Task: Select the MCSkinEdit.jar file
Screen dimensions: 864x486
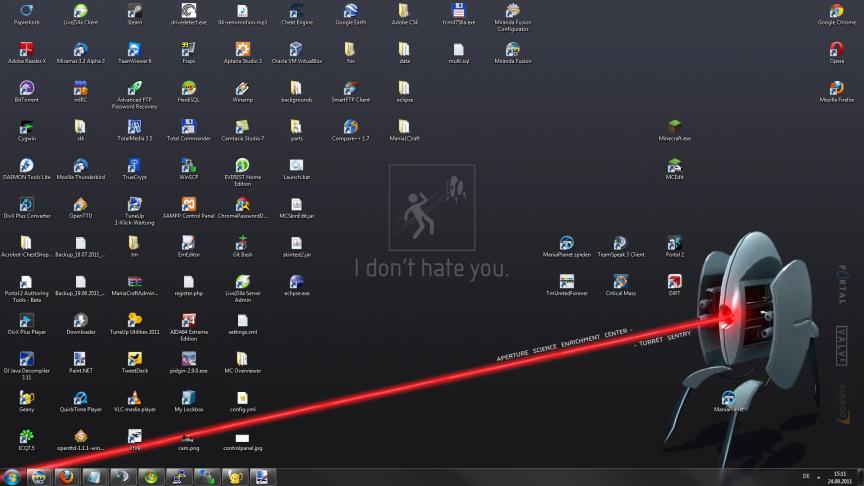Action: coord(296,208)
